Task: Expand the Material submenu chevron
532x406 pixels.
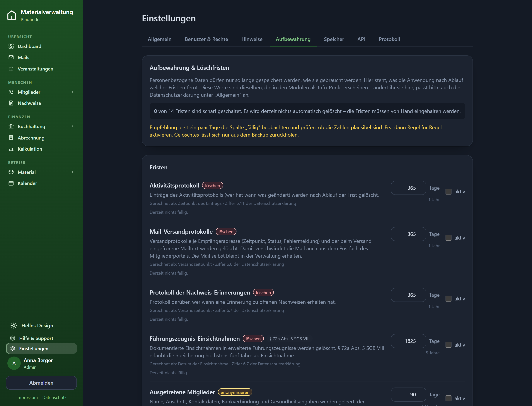Action: (72, 172)
